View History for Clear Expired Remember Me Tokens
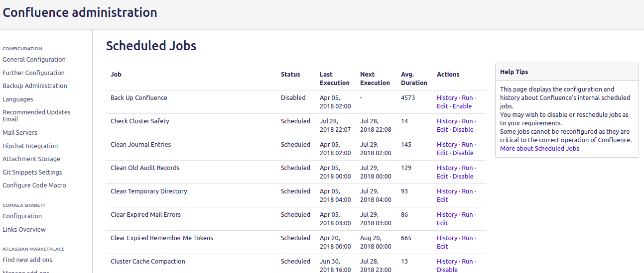The width and height of the screenshot is (644, 273). point(447,238)
